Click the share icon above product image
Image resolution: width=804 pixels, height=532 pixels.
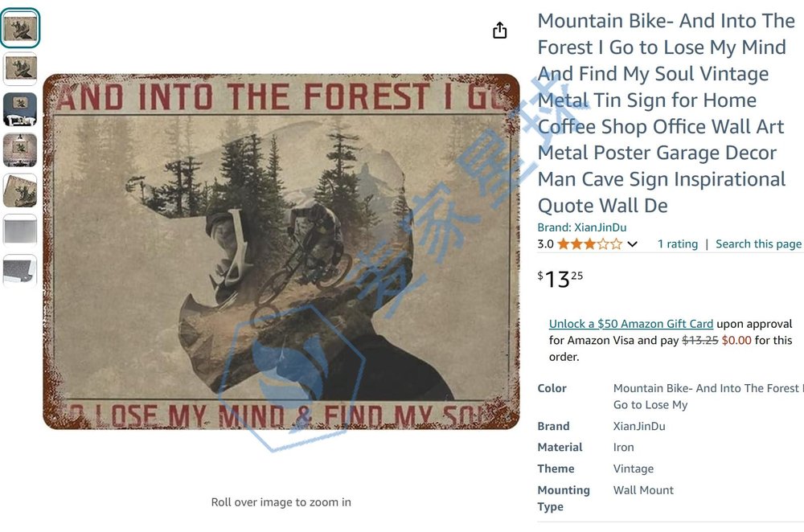click(499, 31)
